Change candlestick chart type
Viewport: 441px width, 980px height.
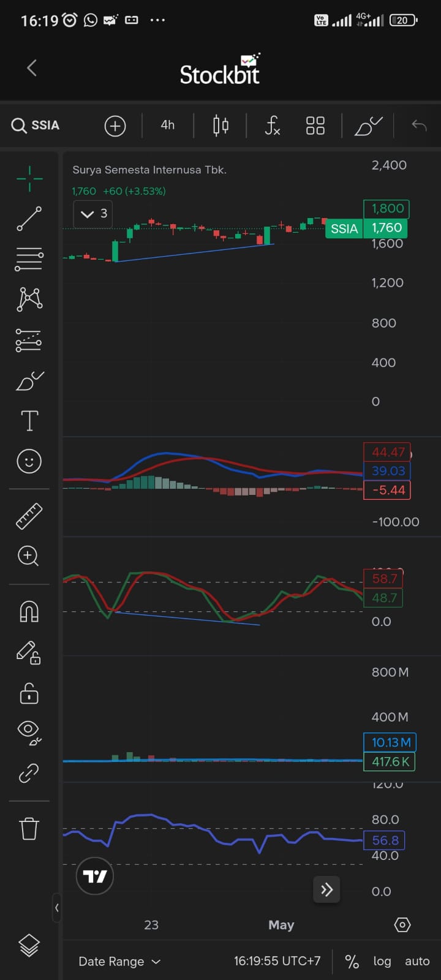pos(221,126)
